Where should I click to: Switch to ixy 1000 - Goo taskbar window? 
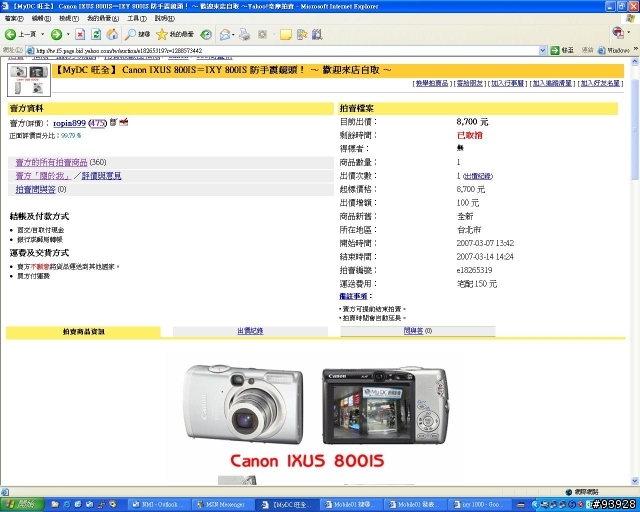(479, 505)
